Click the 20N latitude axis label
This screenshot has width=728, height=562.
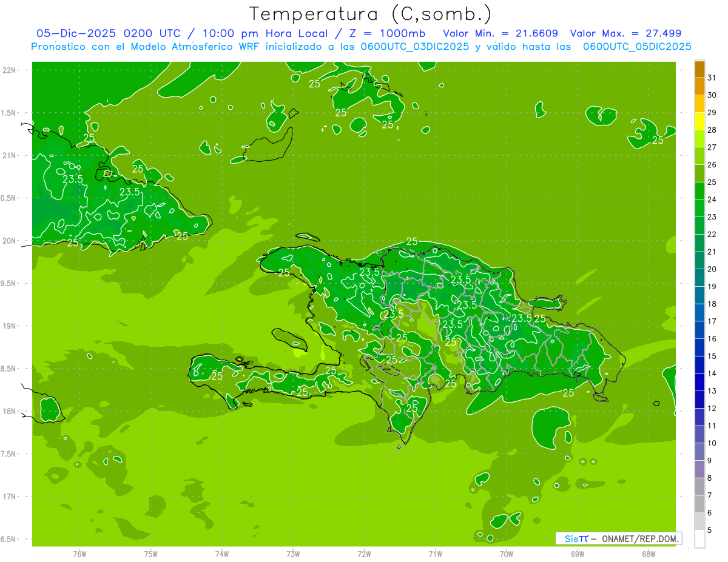9,241
